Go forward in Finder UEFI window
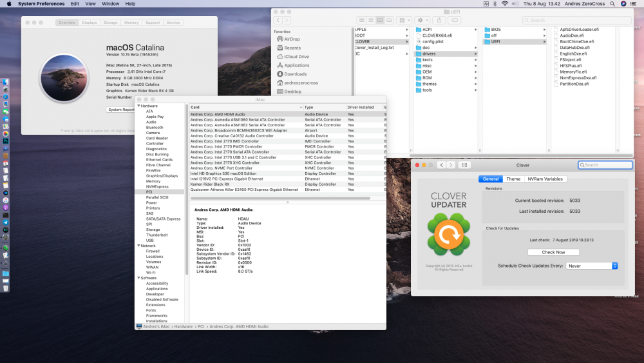The width and height of the screenshot is (644, 363). coord(287,20)
